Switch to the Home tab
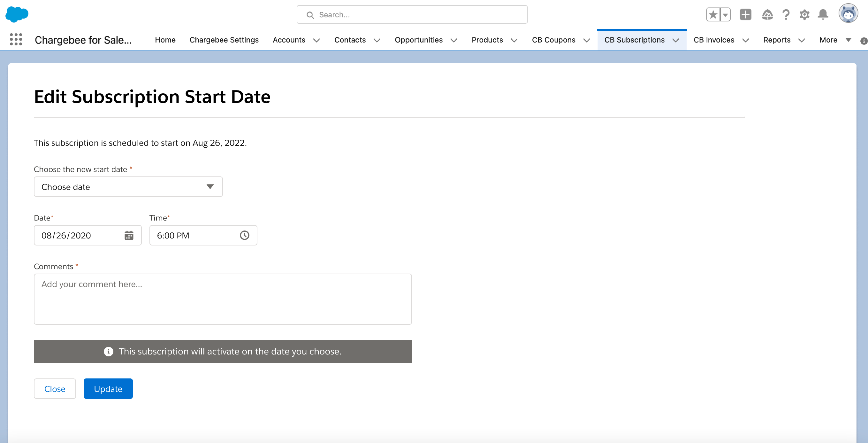The height and width of the screenshot is (443, 868). tap(165, 40)
